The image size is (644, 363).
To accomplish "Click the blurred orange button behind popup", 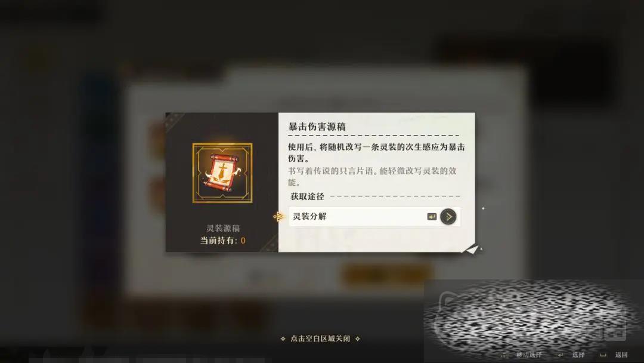I will click(x=387, y=273).
